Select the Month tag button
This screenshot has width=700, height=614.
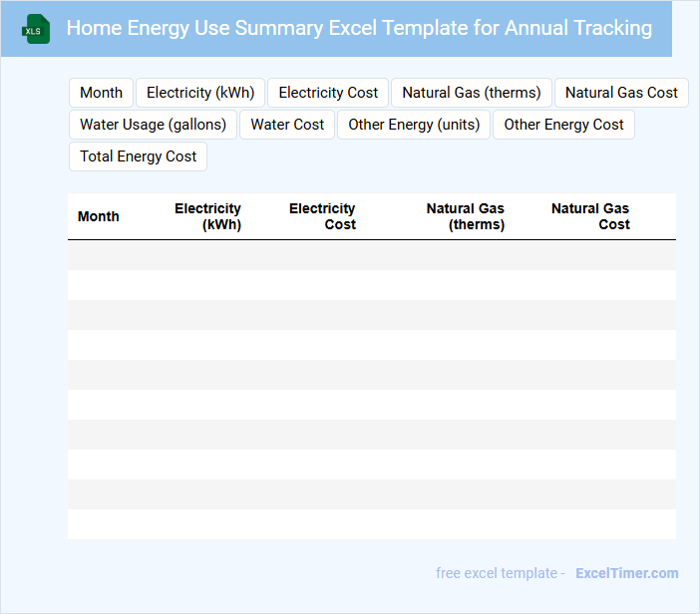point(101,93)
